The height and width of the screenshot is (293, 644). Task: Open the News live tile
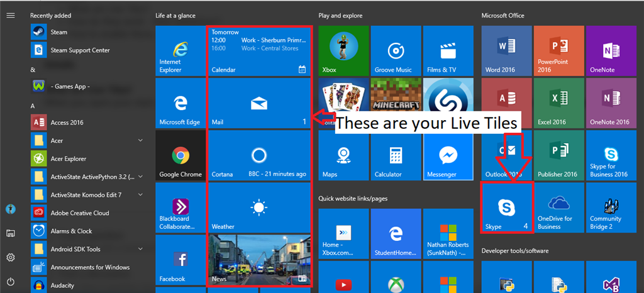coord(258,260)
